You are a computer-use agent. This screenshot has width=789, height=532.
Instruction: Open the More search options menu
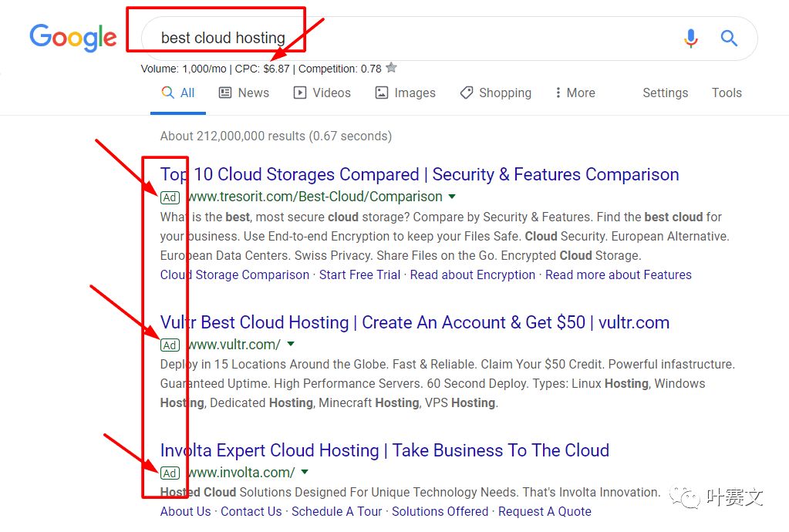[575, 93]
